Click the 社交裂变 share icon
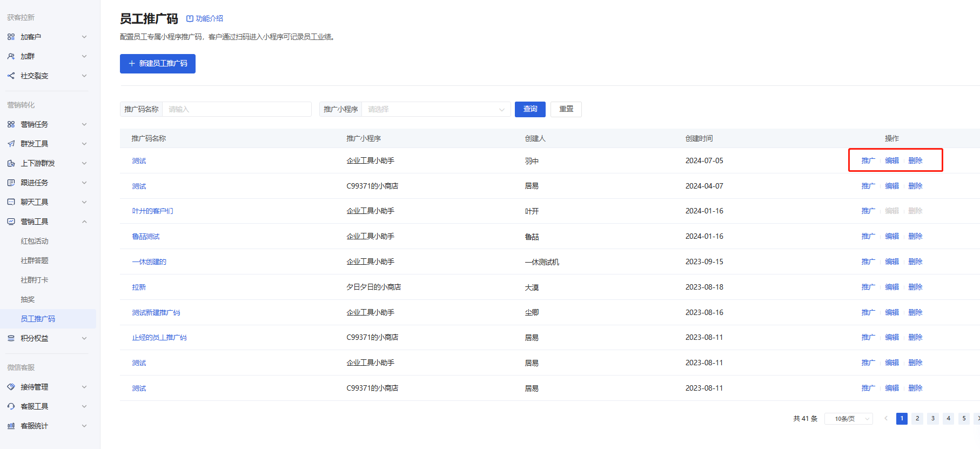Viewport: 980px width, 449px height. 11,76
